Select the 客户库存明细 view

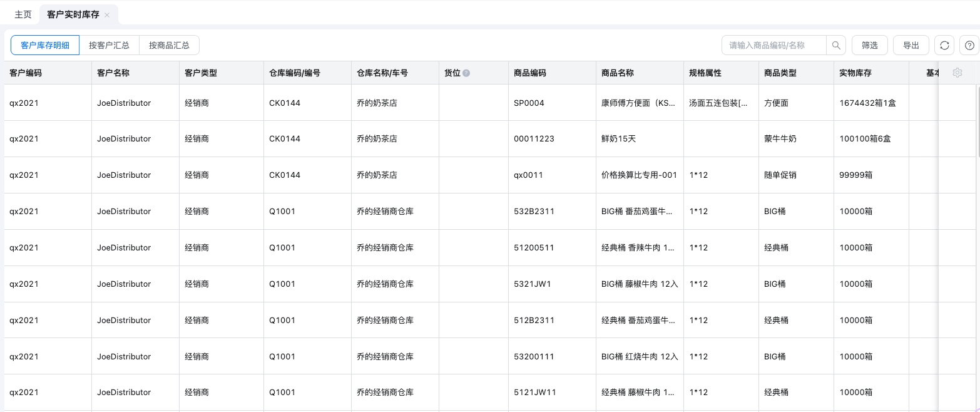click(x=45, y=45)
